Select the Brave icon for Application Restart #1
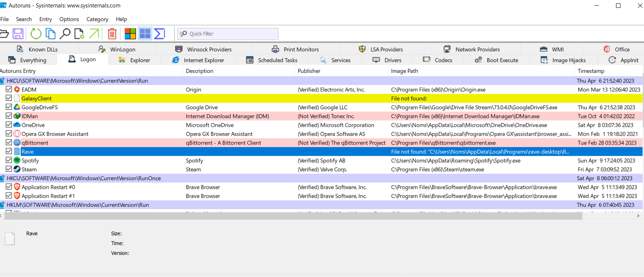The image size is (644, 277). point(17,196)
